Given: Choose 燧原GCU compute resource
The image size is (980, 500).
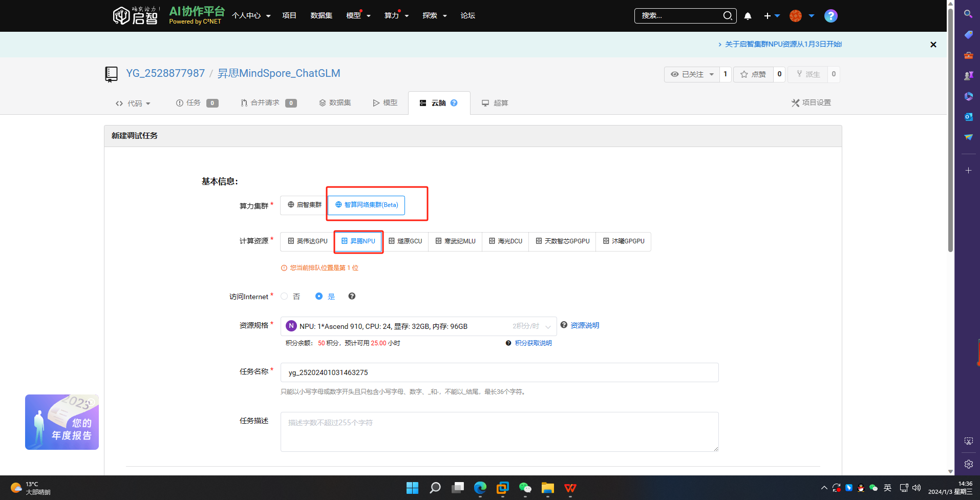Looking at the screenshot, I should point(405,241).
